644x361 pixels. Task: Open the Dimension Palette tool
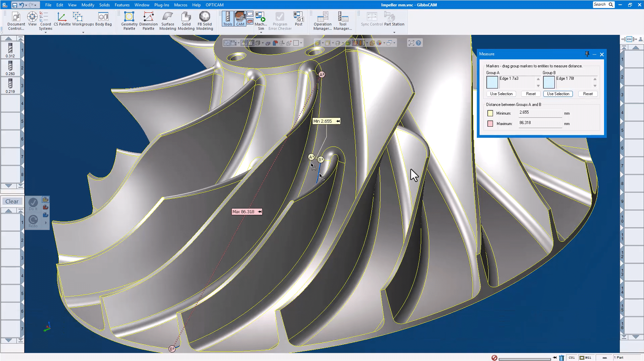[x=148, y=21]
